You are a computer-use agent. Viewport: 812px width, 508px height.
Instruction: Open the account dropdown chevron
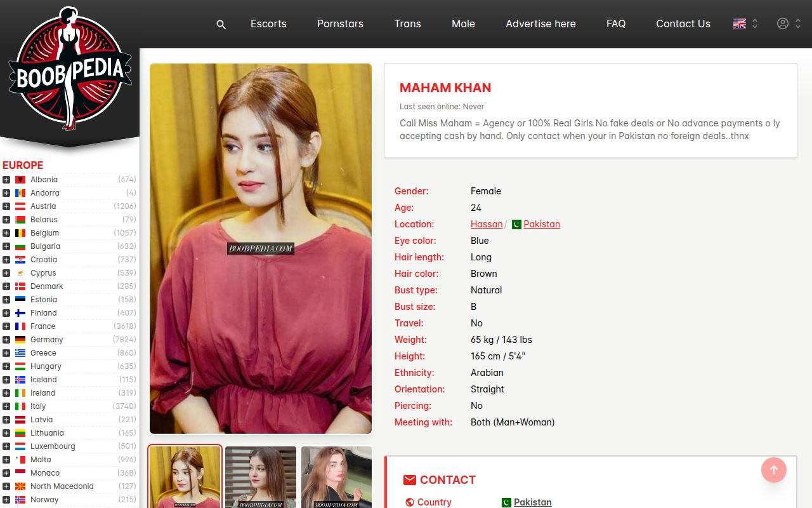tap(798, 23)
